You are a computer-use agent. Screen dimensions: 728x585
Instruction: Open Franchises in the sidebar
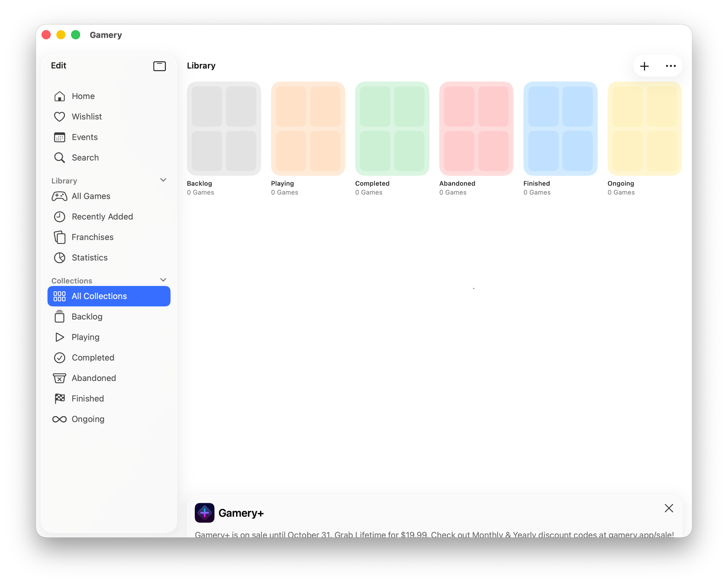92,237
